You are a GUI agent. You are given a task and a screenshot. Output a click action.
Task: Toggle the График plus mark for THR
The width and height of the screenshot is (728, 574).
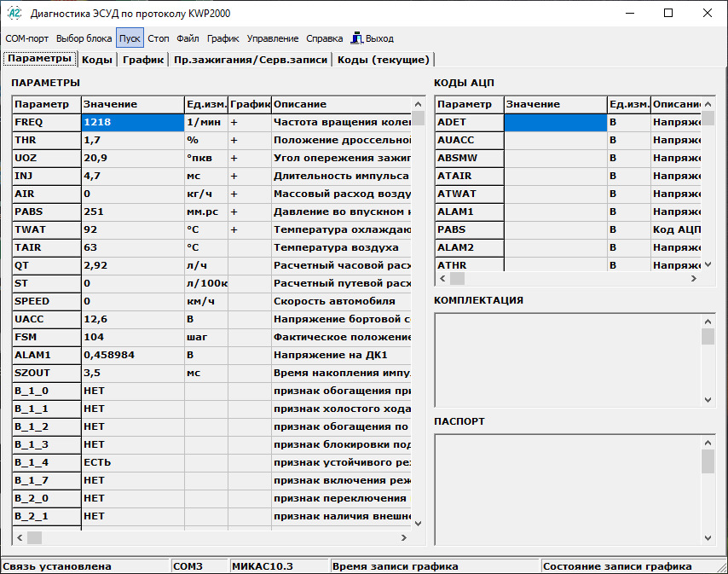[x=234, y=140]
